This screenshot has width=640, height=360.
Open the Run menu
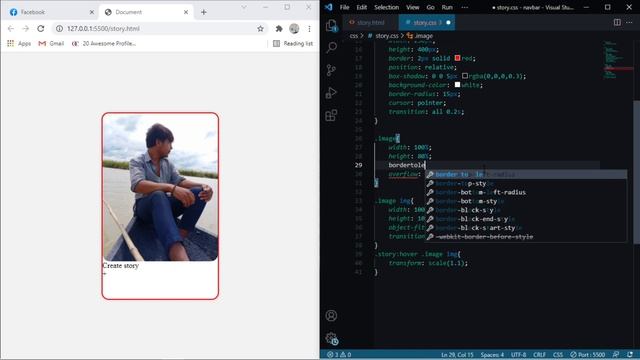coord(447,7)
